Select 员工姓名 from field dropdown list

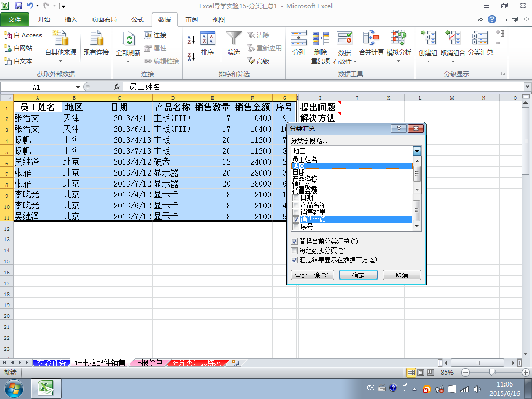352,160
